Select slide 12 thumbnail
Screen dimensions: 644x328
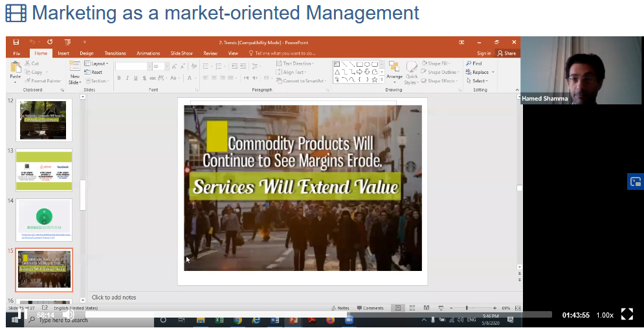click(x=43, y=120)
